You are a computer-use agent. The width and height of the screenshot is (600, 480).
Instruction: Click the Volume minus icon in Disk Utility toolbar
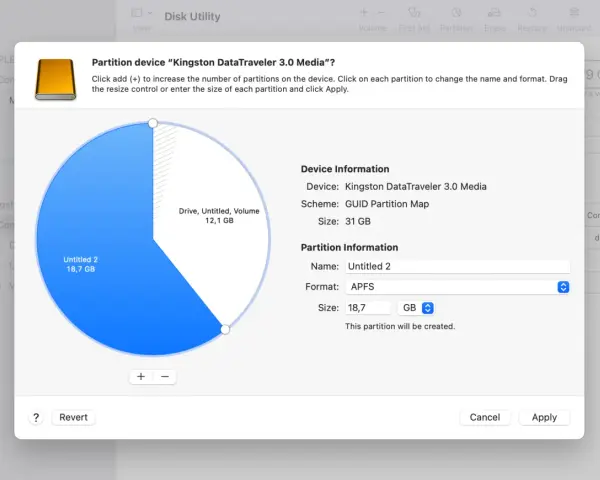(382, 13)
